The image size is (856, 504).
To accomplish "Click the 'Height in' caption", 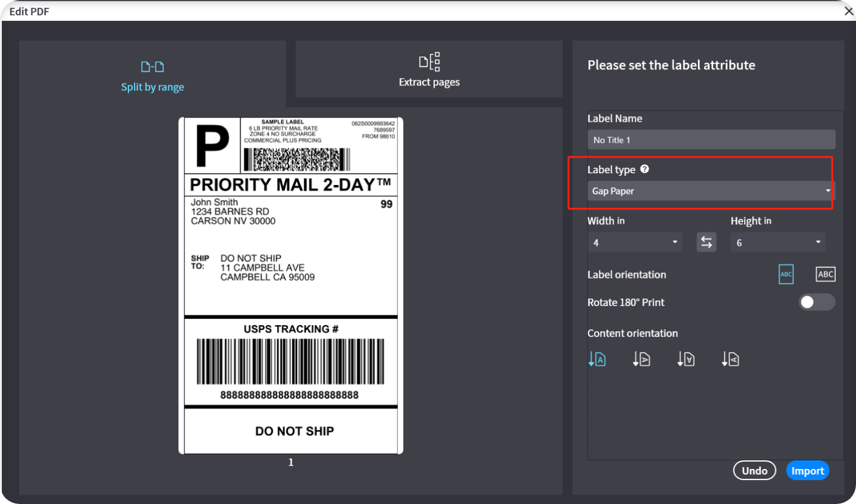I will click(x=751, y=221).
